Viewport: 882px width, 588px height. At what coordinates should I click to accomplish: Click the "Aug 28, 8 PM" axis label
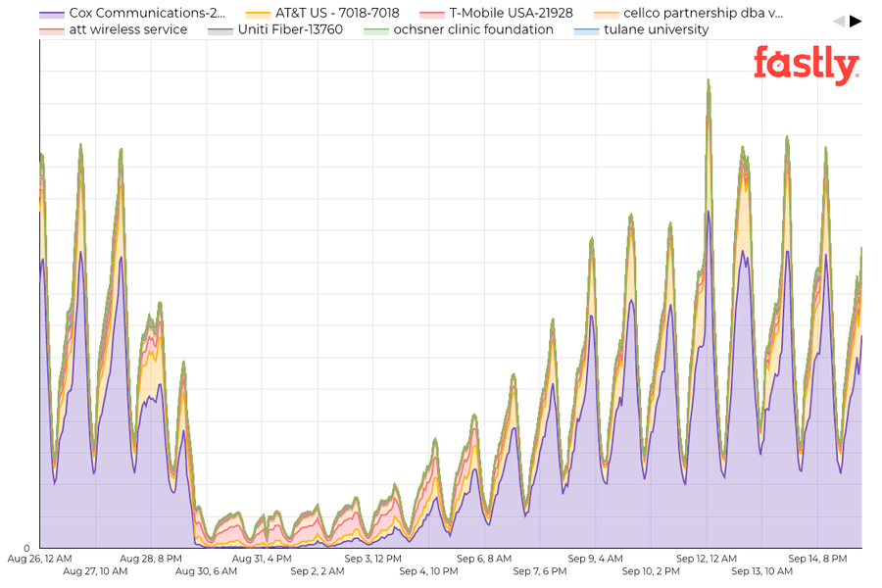151,559
